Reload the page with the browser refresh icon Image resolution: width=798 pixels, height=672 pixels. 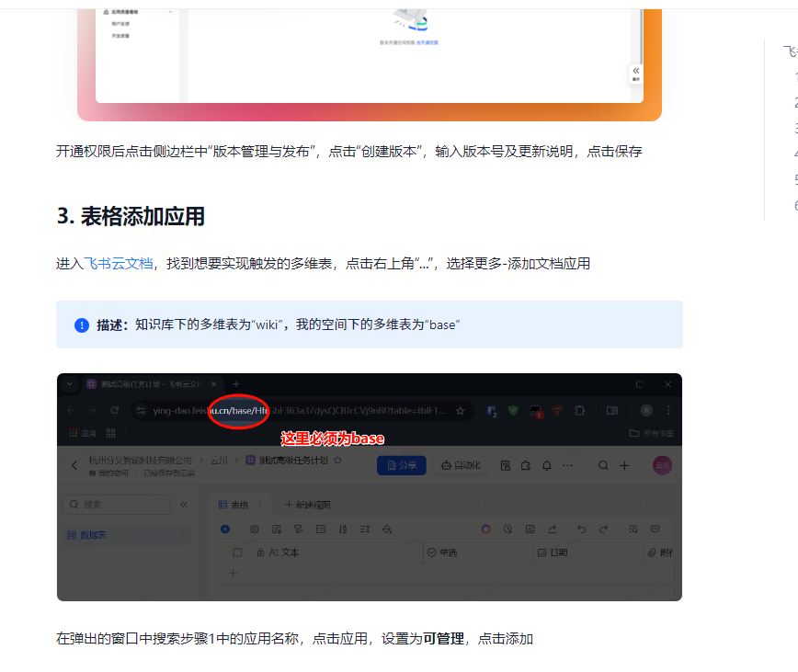115,411
